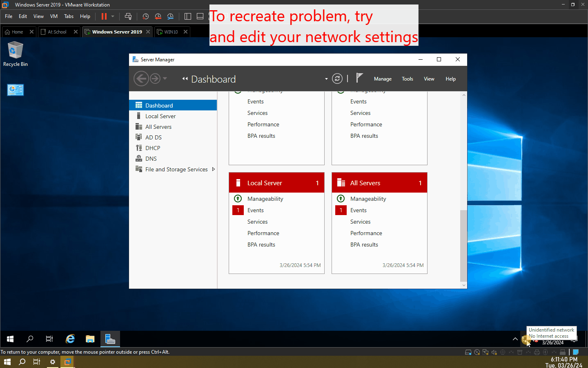Open guest taskbar search

coord(30,339)
